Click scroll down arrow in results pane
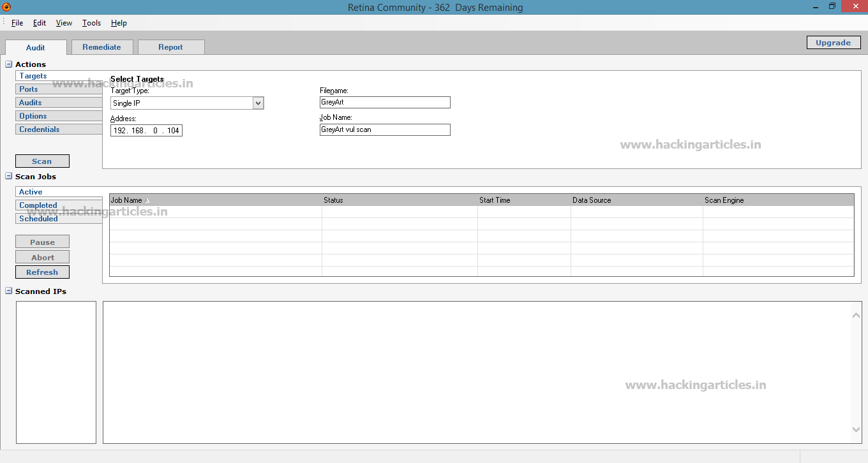 [857, 430]
